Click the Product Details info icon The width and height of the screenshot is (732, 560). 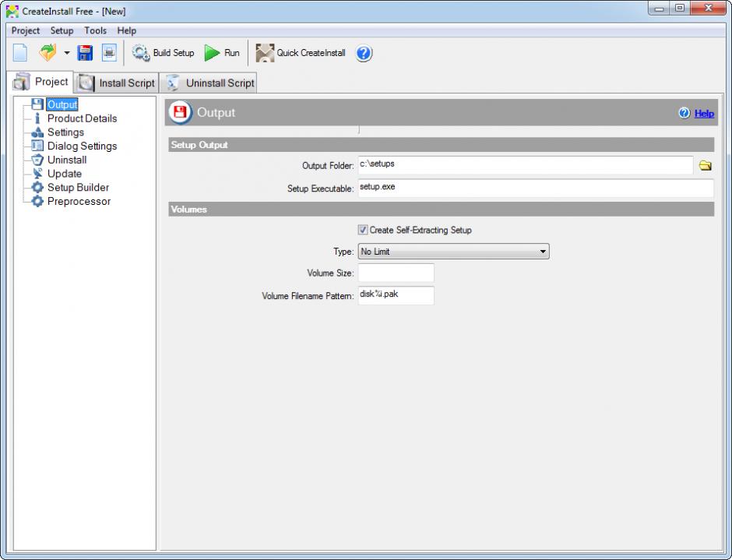[x=37, y=118]
